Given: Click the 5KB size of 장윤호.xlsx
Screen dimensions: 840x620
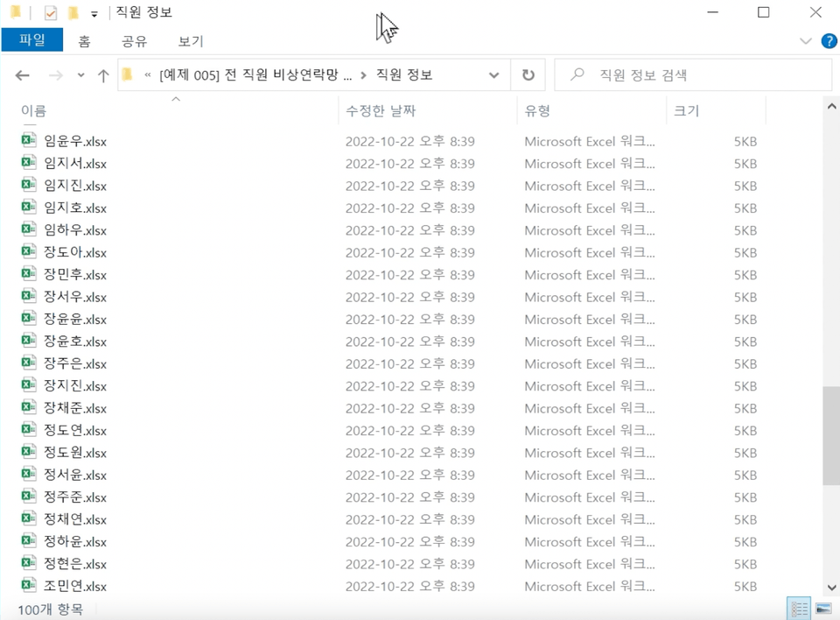Looking at the screenshot, I should point(745,342).
